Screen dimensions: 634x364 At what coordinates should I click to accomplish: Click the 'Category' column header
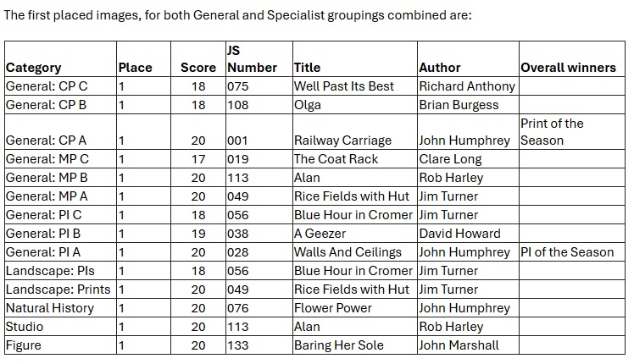(x=34, y=68)
